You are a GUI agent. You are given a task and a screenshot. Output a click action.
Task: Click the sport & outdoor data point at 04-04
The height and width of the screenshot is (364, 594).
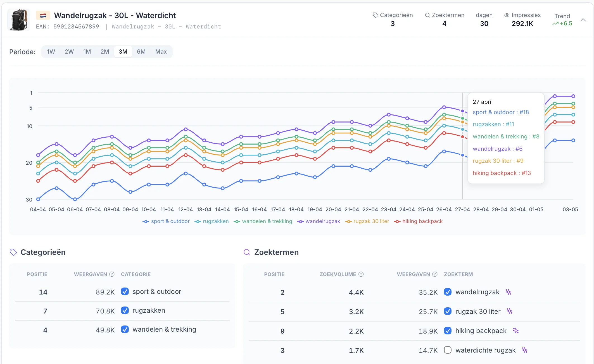pos(38,199)
